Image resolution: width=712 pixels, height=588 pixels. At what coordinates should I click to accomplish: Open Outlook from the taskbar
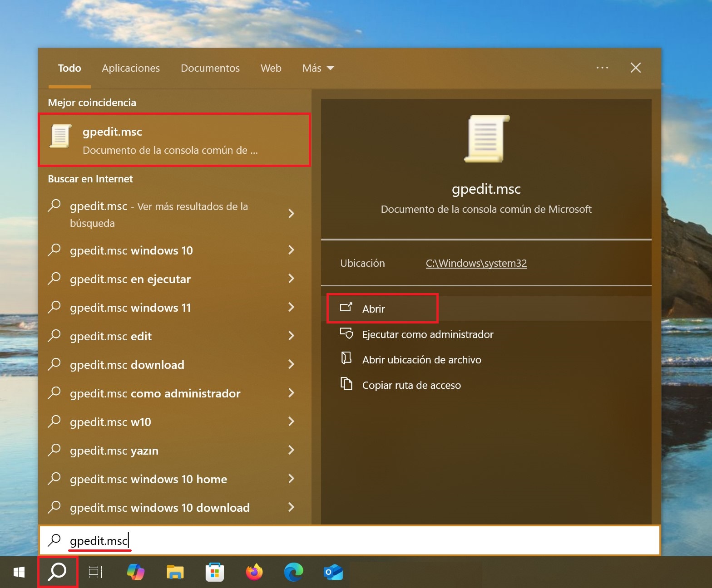point(333,572)
